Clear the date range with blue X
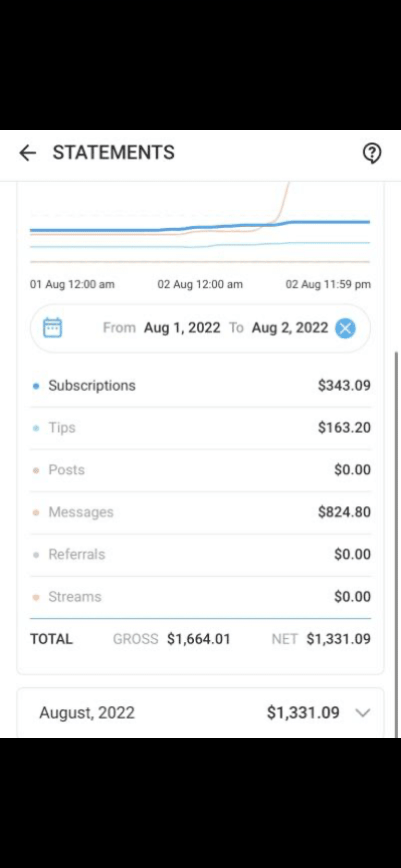The width and height of the screenshot is (401, 868). pos(345,328)
